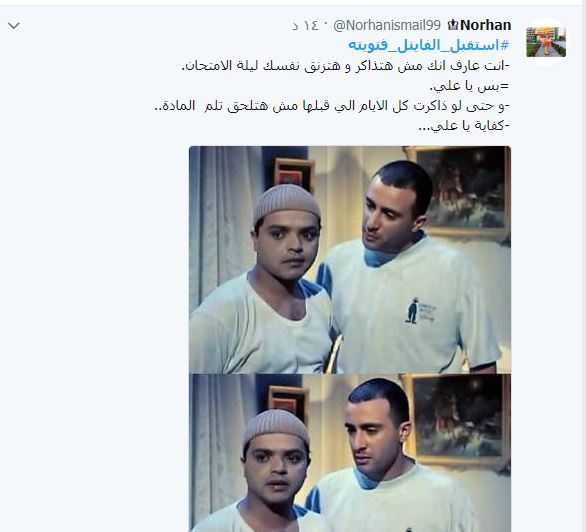Screen dimensions: 586x532
Task: Expand the tweet options chevron
Action: [x=14, y=26]
